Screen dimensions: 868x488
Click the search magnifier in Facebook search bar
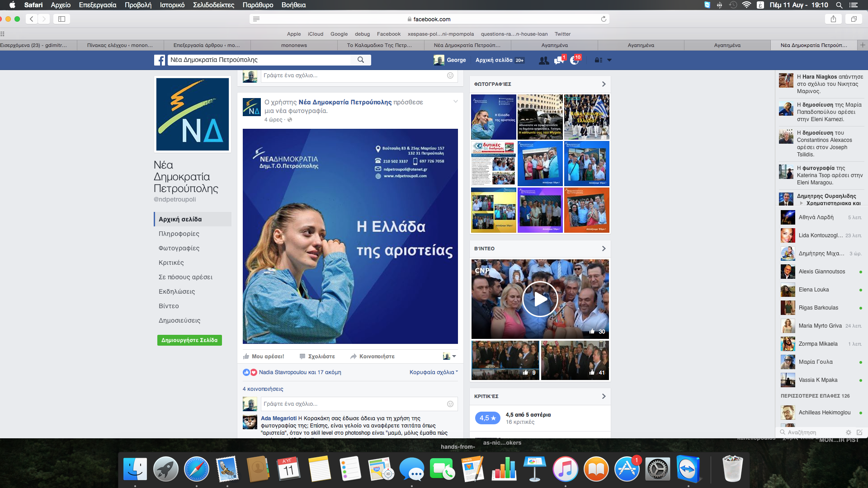[x=361, y=60]
